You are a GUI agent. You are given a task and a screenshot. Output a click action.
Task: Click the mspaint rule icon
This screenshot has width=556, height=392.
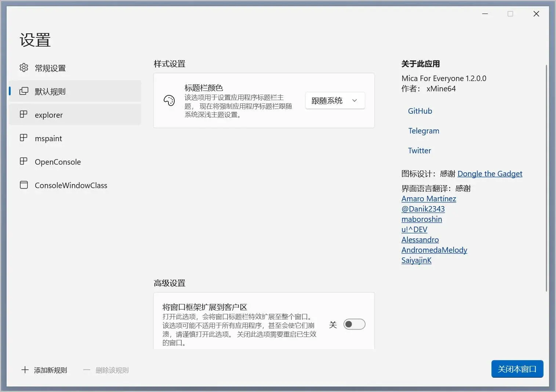pos(23,138)
